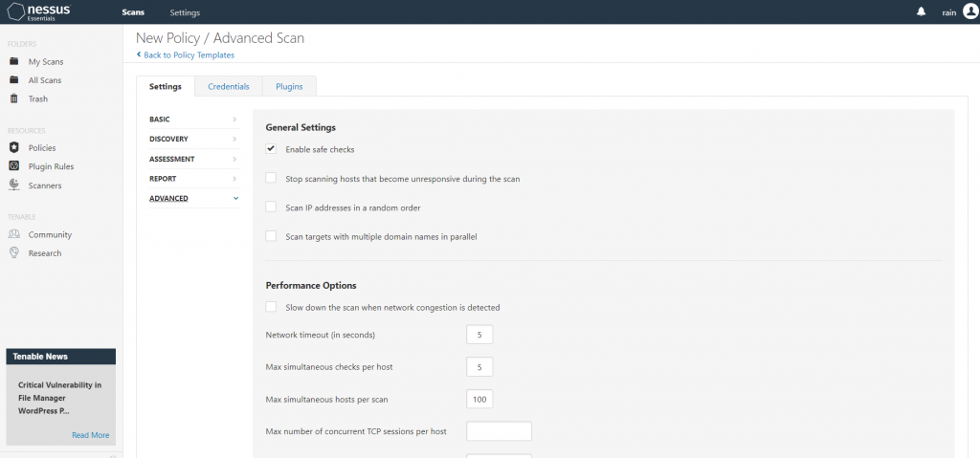This screenshot has width=980, height=458.
Task: Click the Tenable News header
Action: tap(60, 356)
